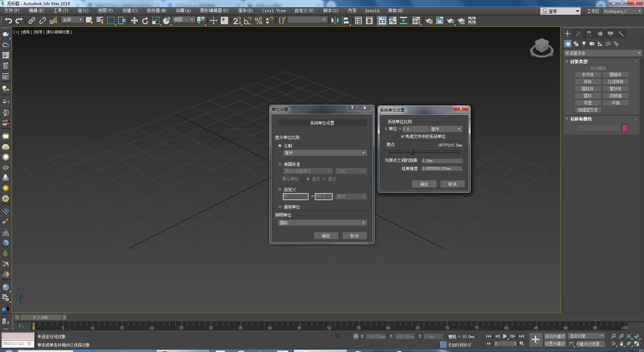The height and width of the screenshot is (352, 644).
Task: Select the 通用单位 radio button
Action: 280,207
